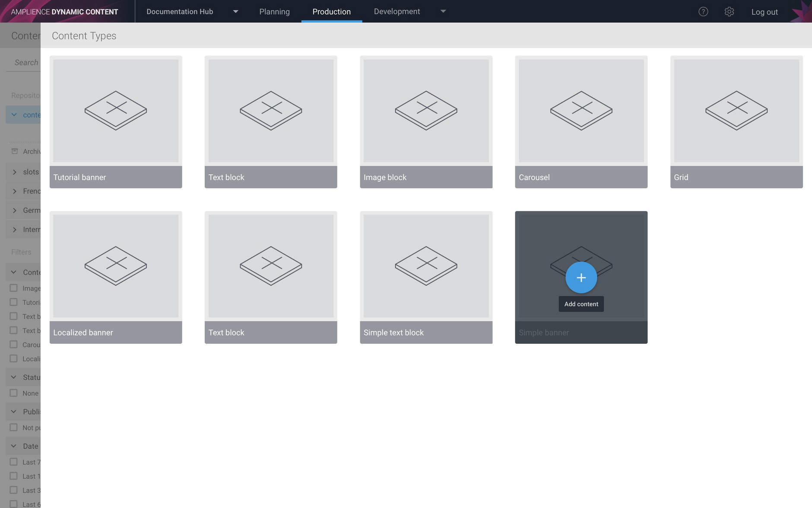Select the Tutorial banner content type

(x=115, y=121)
